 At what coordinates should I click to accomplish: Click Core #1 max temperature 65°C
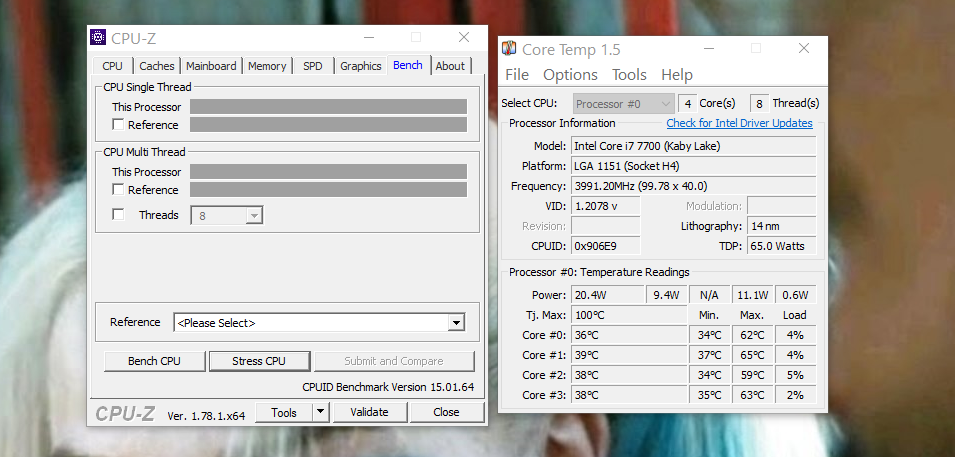pos(752,355)
